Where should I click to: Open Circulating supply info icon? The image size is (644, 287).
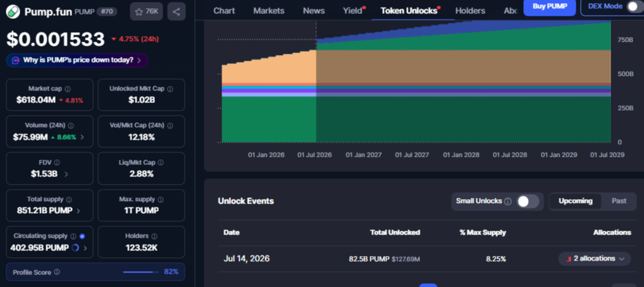coord(73,236)
